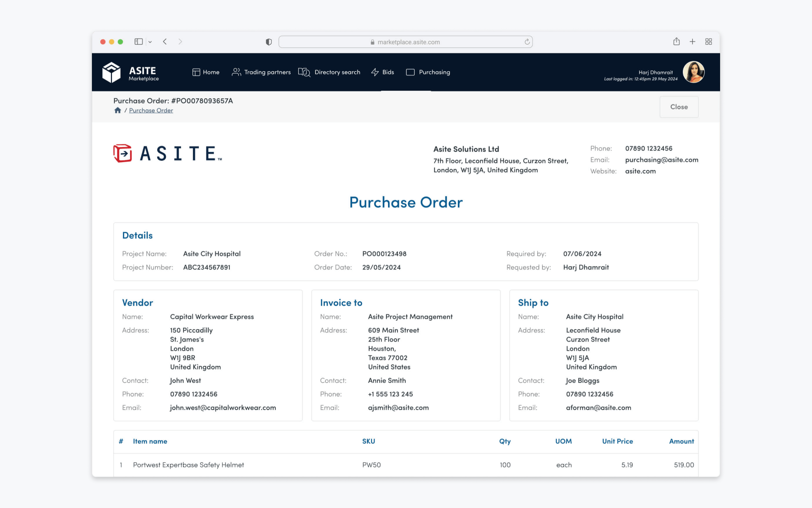Open a new tab with plus icon
Image resolution: width=812 pixels, height=508 pixels.
(x=692, y=42)
